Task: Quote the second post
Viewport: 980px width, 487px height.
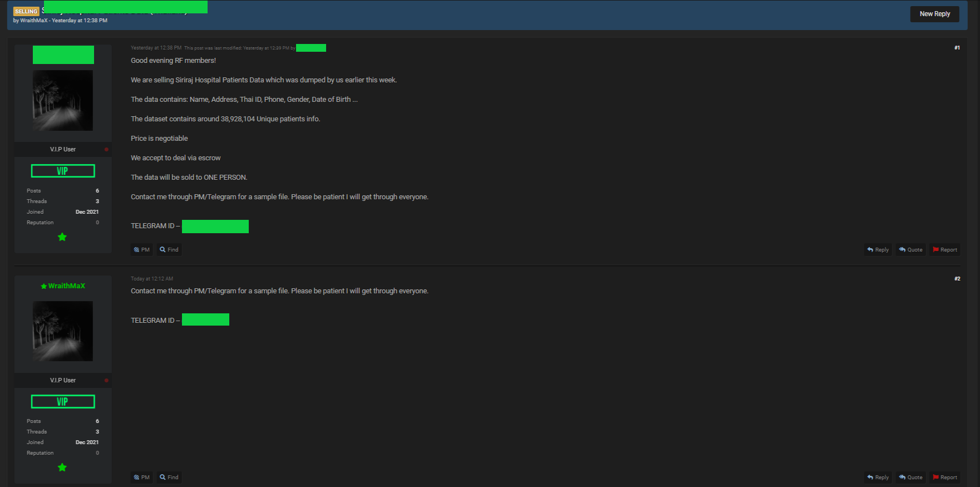Action: click(x=910, y=478)
